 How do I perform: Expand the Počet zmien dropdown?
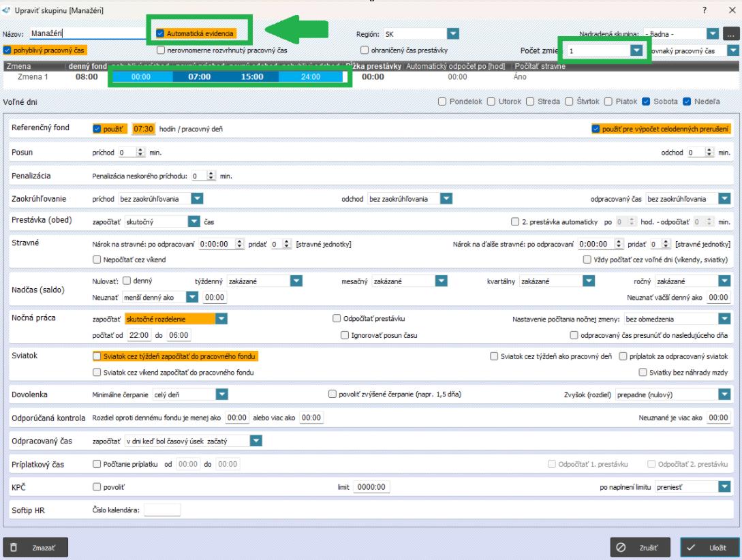(636, 50)
